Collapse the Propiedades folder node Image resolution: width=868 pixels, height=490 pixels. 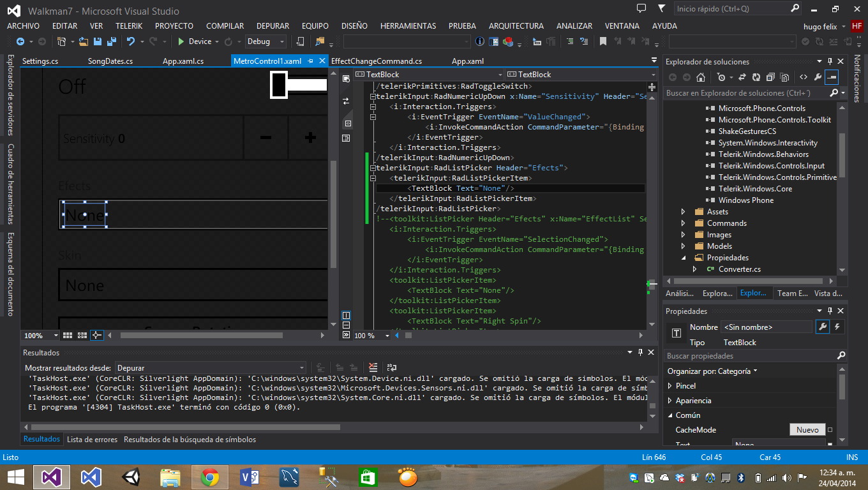[x=684, y=258]
